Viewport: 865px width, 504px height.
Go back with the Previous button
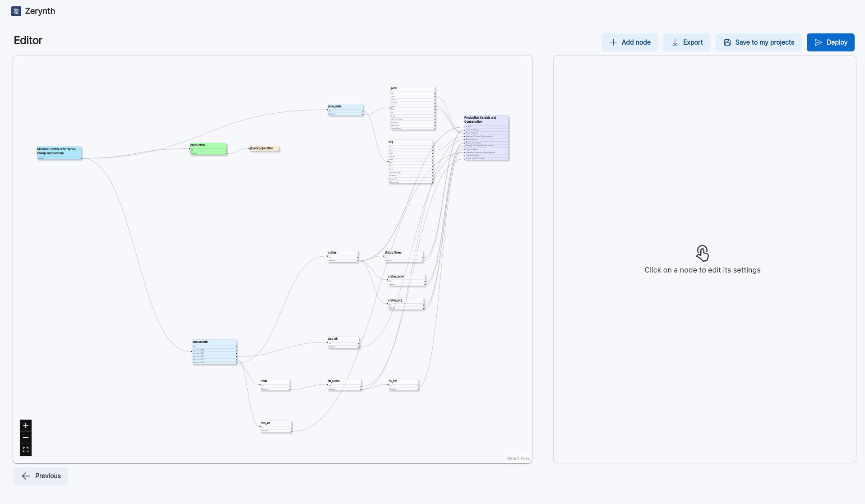tap(41, 476)
